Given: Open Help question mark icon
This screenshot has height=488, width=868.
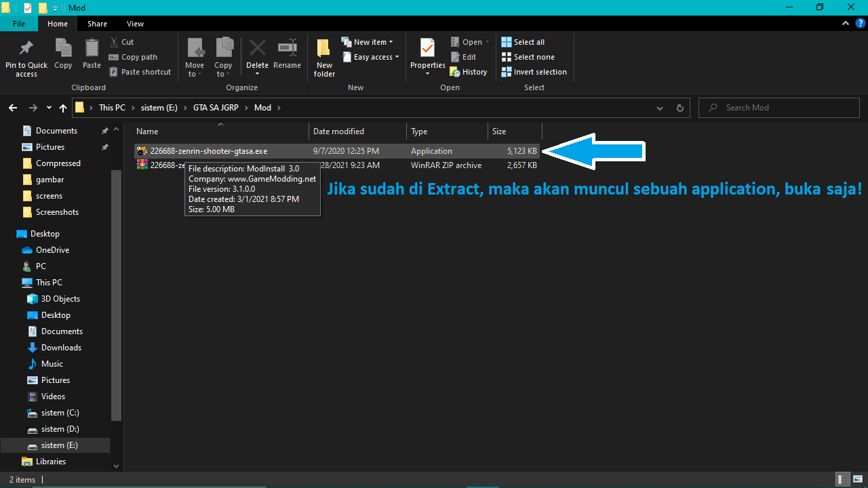Looking at the screenshot, I should (859, 23).
